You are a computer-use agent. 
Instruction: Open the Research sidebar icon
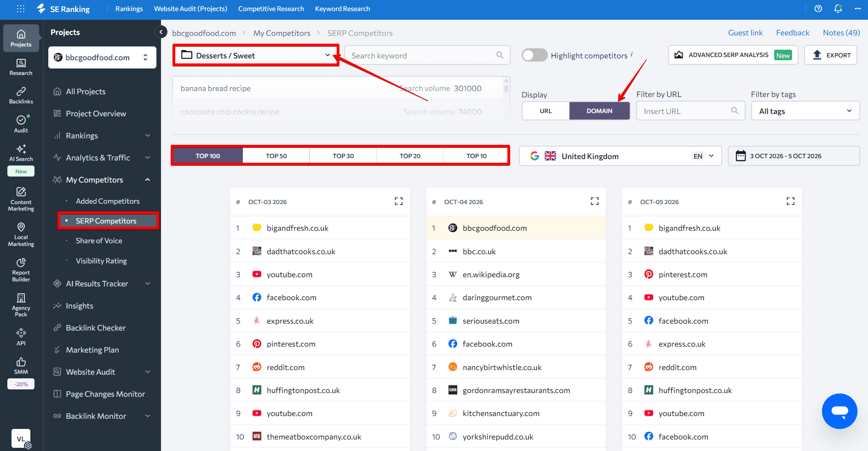[21, 67]
